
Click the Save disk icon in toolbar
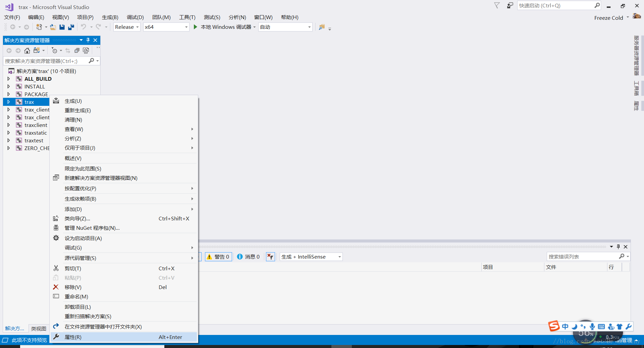[62, 27]
